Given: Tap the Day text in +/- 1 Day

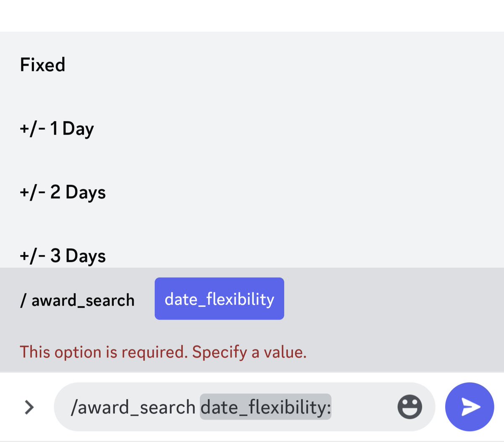Looking at the screenshot, I should [x=78, y=128].
